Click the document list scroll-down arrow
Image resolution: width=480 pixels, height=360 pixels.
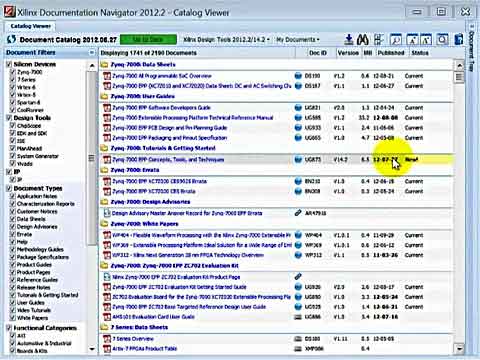tap(459, 349)
